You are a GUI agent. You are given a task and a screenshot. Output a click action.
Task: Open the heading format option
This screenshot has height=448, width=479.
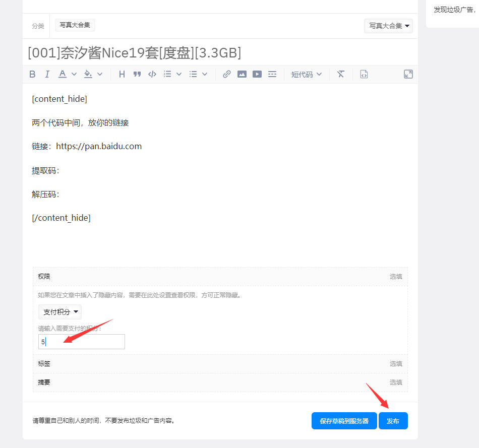(122, 74)
